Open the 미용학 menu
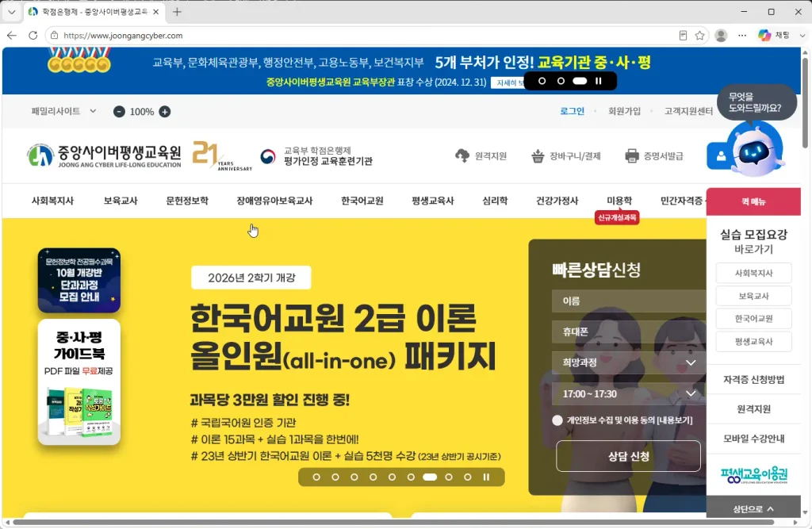 pos(619,201)
